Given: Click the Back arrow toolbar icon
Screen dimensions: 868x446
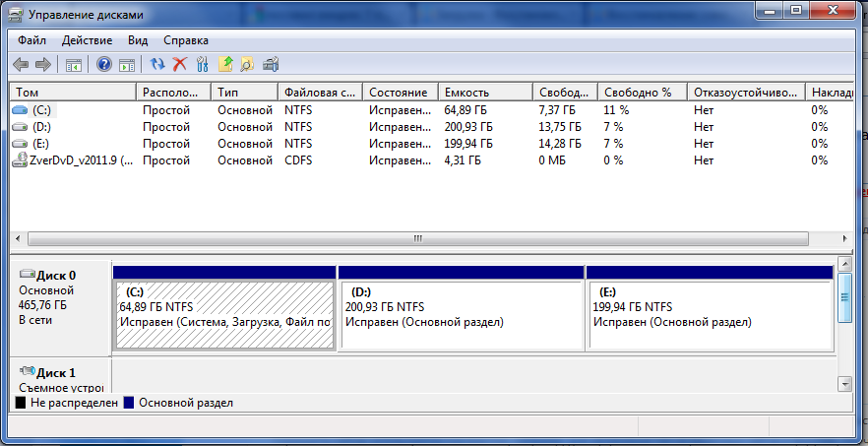Looking at the screenshot, I should [x=21, y=65].
